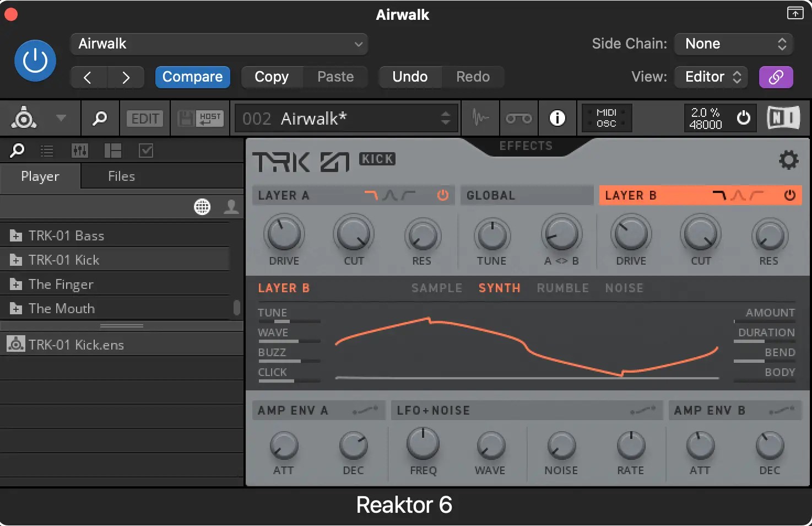Open the Reaktor ensemble browser search

[100, 118]
